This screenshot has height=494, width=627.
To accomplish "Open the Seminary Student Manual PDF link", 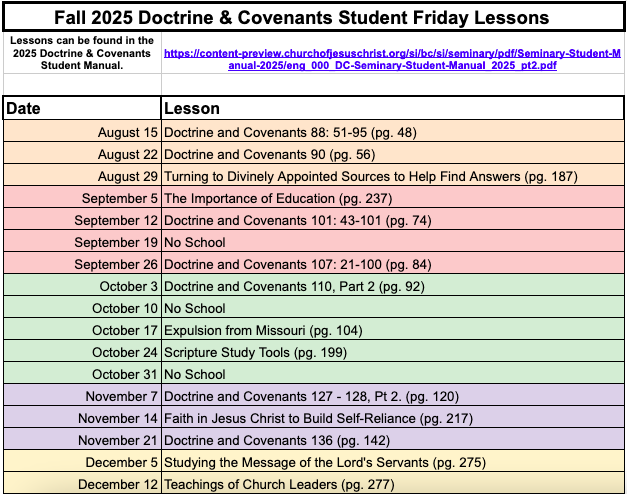I will click(x=392, y=59).
